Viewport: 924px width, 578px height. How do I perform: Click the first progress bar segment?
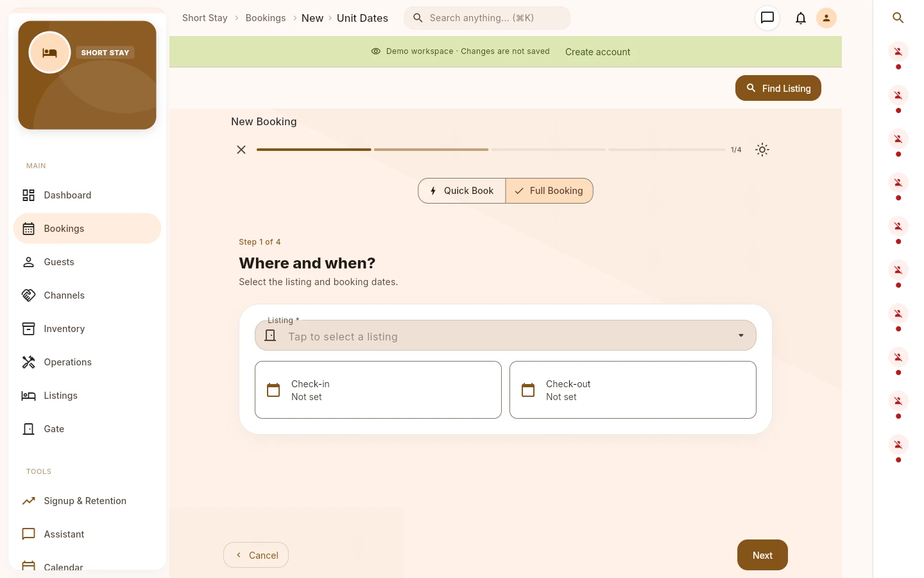click(x=314, y=150)
